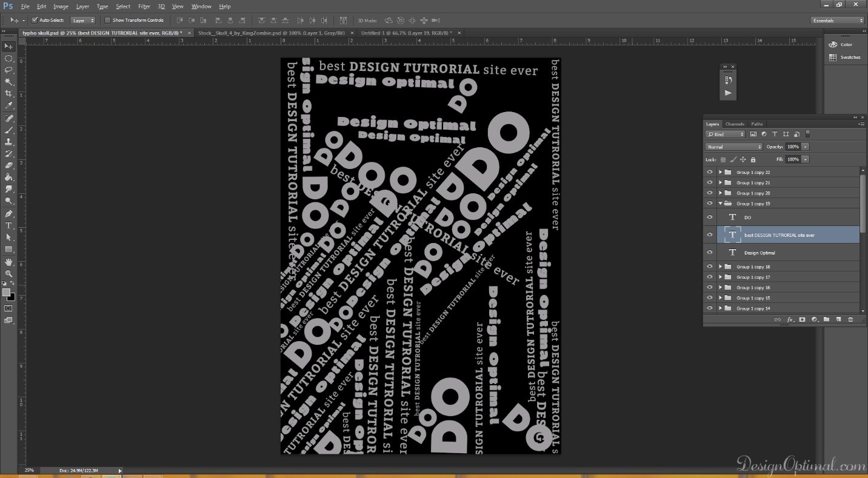Open the Auto-Select Layer dropdown

pos(83,20)
